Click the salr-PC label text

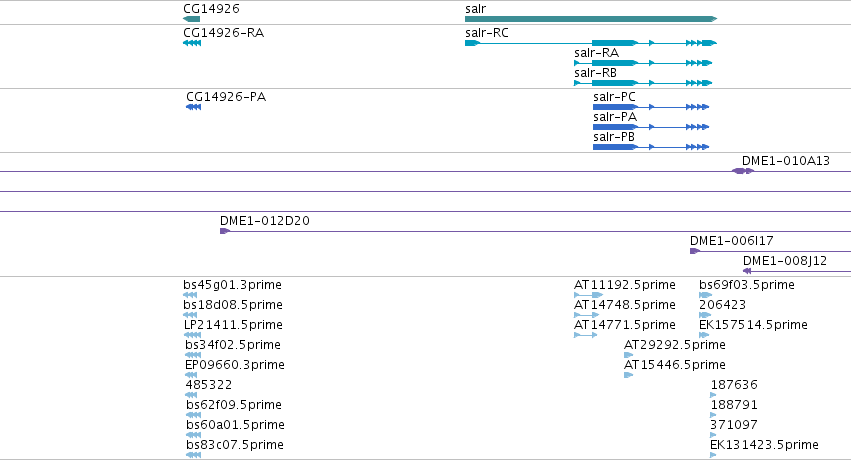click(614, 97)
